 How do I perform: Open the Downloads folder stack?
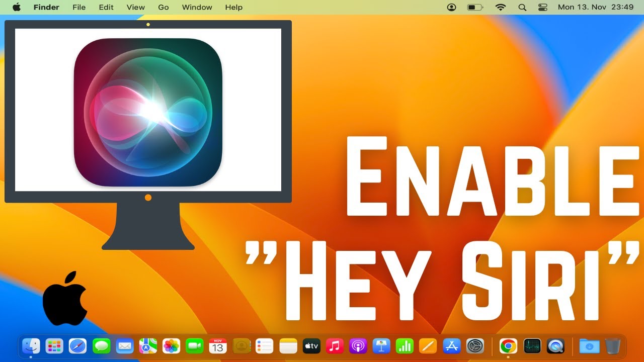pyautogui.click(x=589, y=346)
